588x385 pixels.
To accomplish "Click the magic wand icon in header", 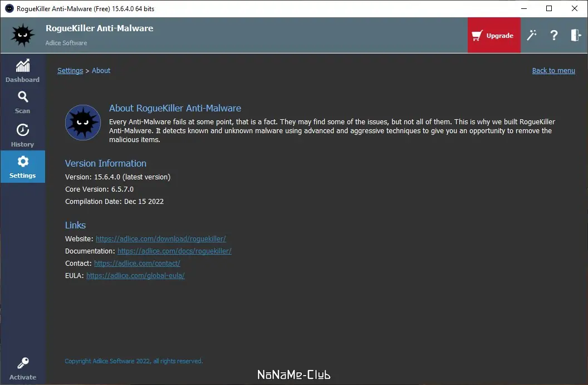I will point(532,35).
